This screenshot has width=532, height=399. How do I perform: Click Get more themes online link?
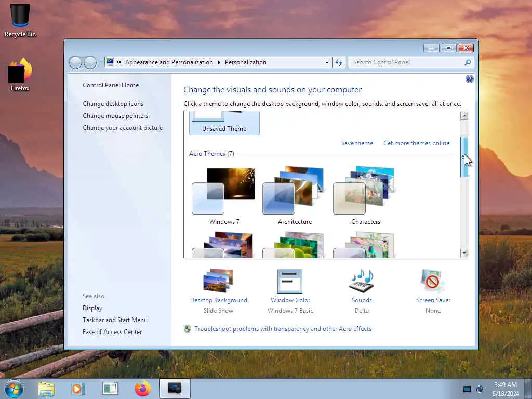click(416, 143)
